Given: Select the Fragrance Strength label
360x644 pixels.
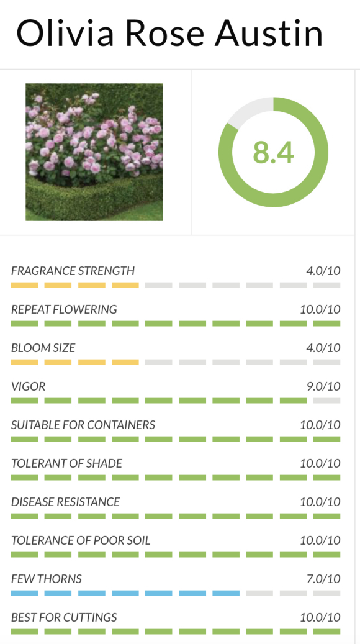Looking at the screenshot, I should [x=73, y=271].
